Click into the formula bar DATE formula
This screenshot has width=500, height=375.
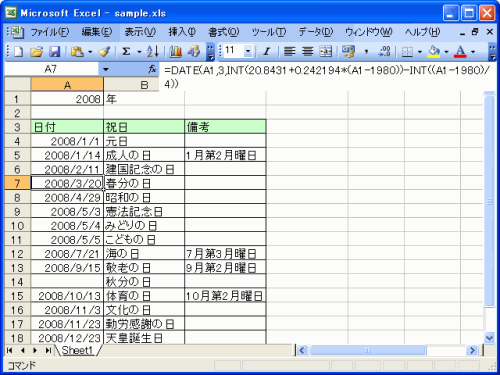click(x=327, y=77)
